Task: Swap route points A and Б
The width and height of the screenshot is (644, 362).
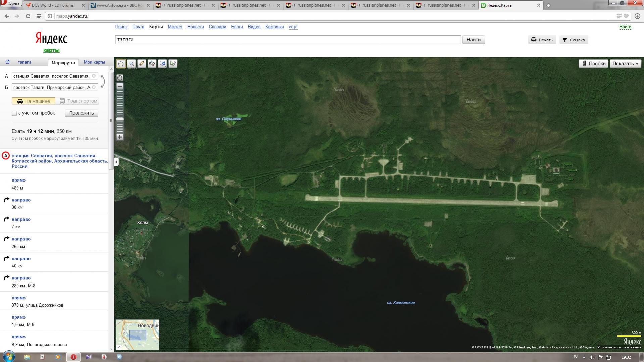Action: [103, 82]
